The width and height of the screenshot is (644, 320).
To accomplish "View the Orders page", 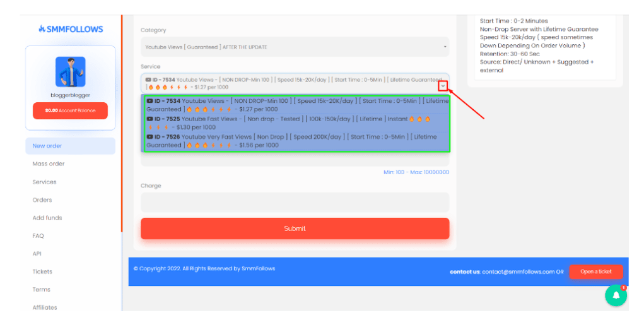I will point(42,200).
